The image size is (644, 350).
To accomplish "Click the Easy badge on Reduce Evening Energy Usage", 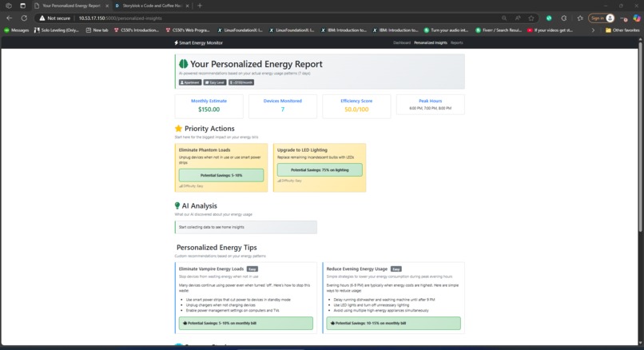I will (x=396, y=269).
